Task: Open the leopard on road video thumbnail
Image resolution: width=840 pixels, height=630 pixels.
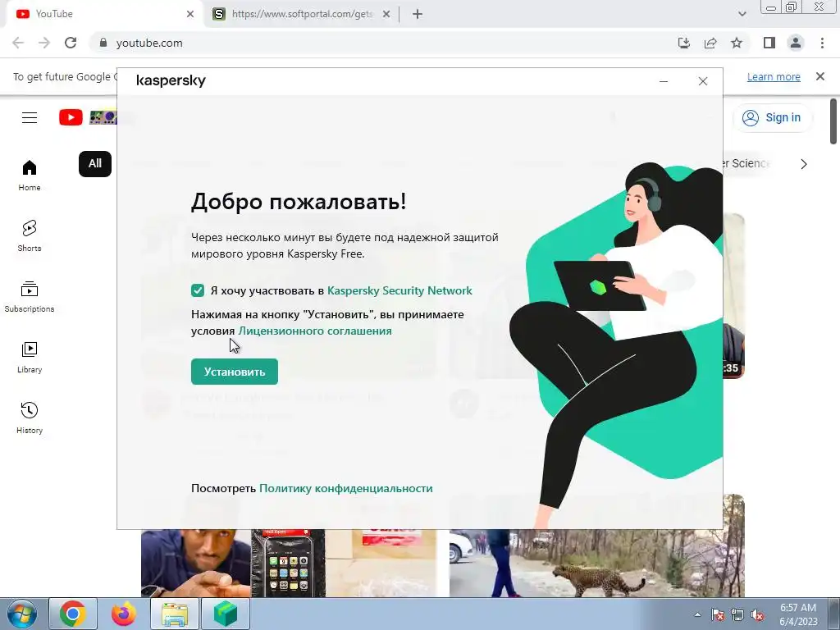Action: [x=597, y=563]
